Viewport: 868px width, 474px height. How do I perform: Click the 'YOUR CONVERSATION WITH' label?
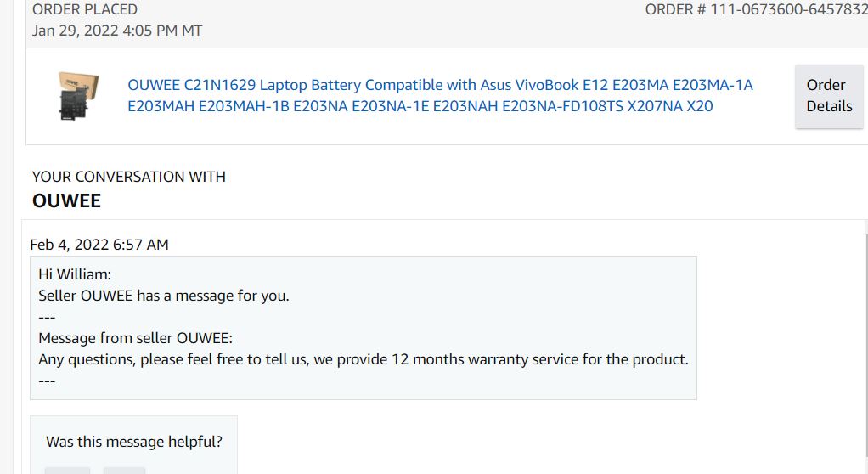click(129, 177)
